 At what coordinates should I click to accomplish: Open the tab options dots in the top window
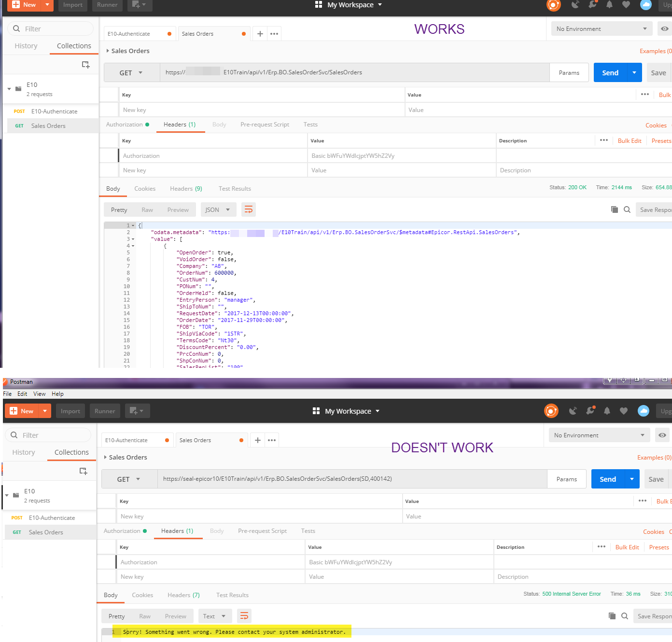274,34
